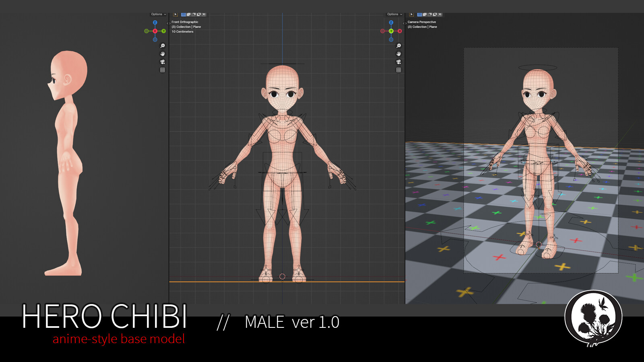644x362 pixels.
Task: Click hand Pan icon in Camera viewport
Action: tap(399, 54)
